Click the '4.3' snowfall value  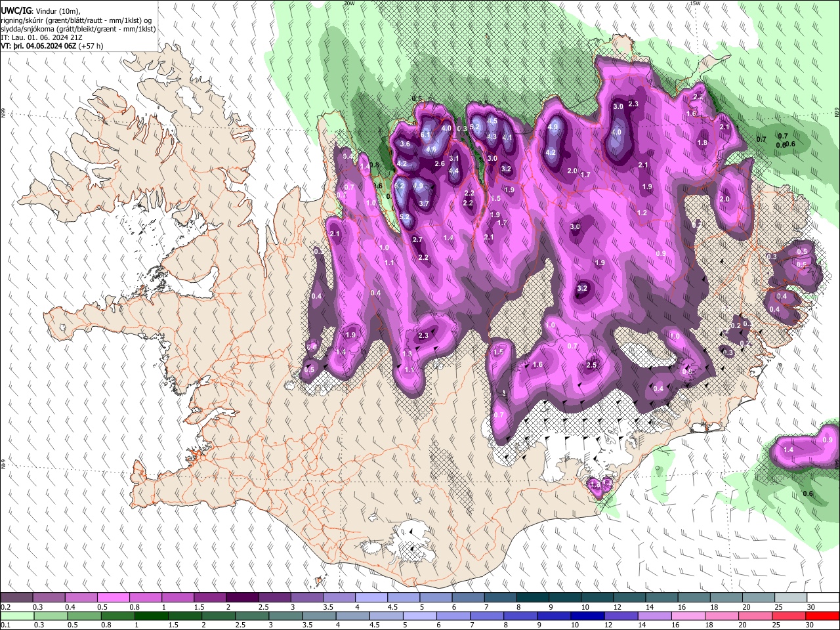pyautogui.click(x=492, y=136)
